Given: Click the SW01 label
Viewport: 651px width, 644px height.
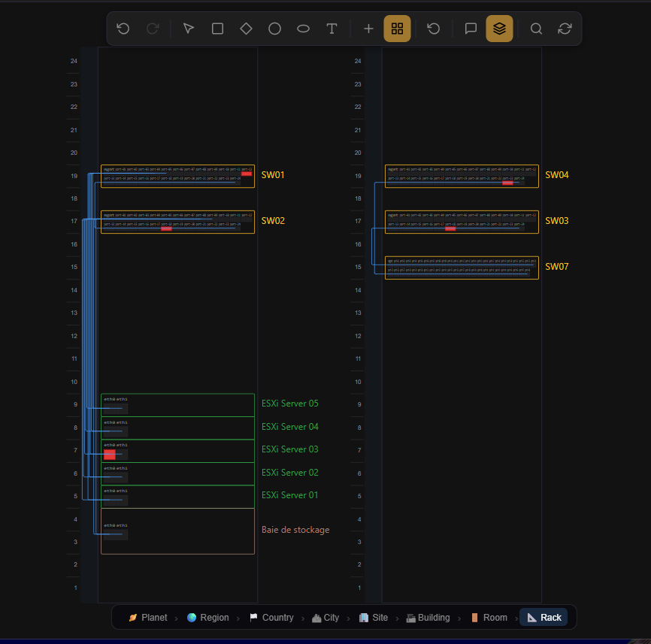Looking at the screenshot, I should [273, 175].
